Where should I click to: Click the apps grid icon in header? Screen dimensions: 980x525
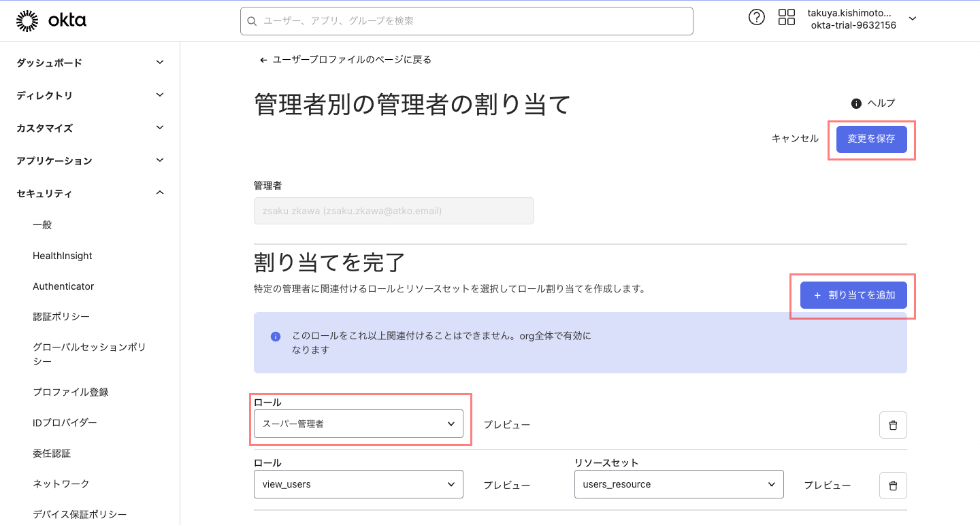point(786,17)
